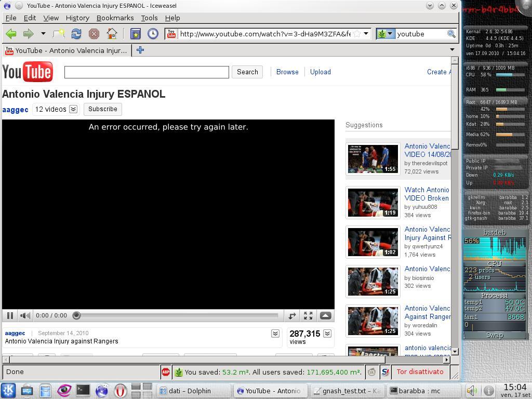532x399 pixels.
Task: Open the search engine selector dropdown
Action: [385, 34]
